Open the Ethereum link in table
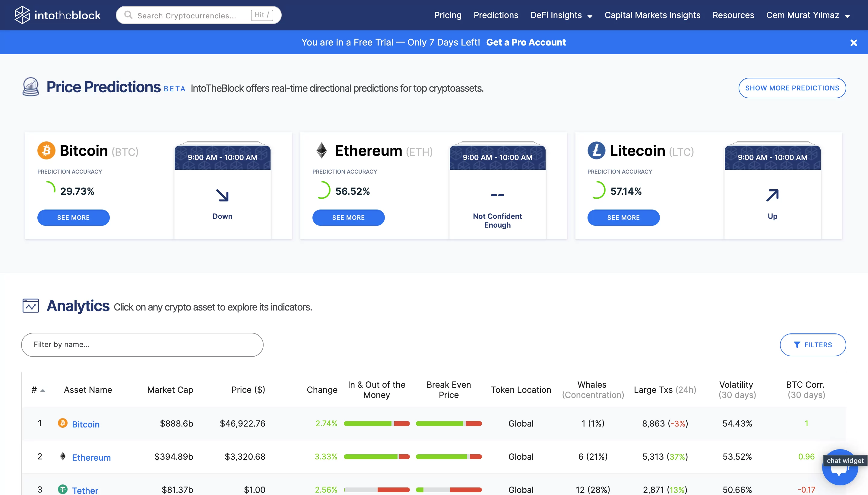Image resolution: width=868 pixels, height=495 pixels. pyautogui.click(x=91, y=457)
